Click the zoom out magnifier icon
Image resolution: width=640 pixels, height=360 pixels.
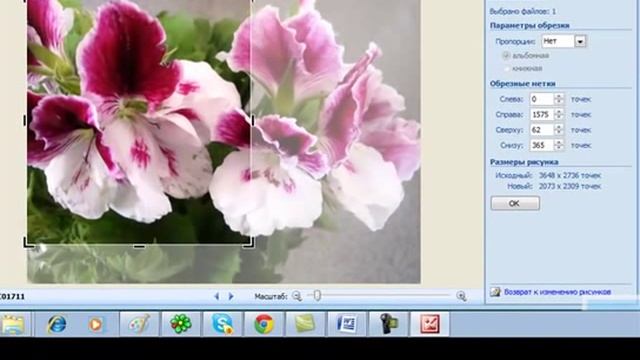coord(297,296)
